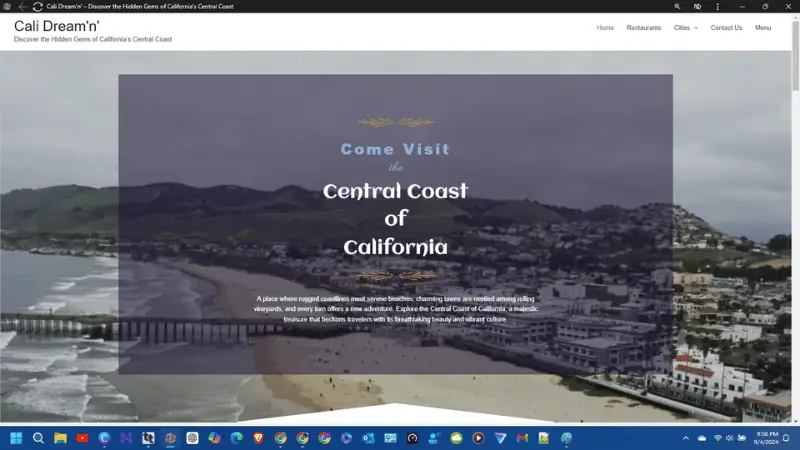The image size is (800, 450).
Task: Show hidden system tray icons
Action: pyautogui.click(x=686, y=438)
